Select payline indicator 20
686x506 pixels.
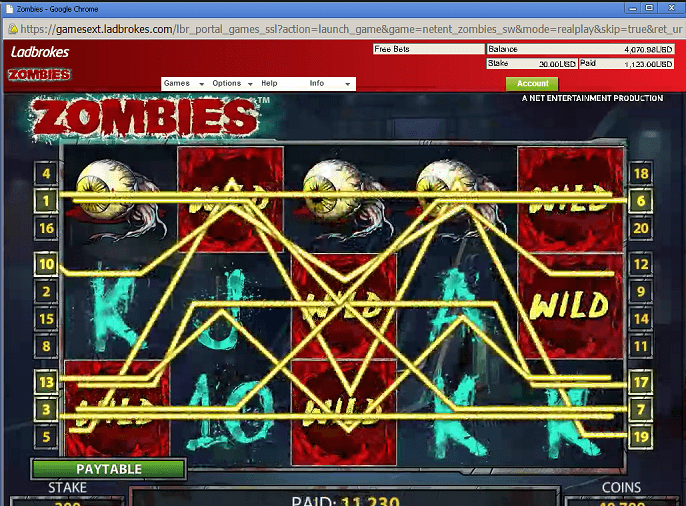point(641,228)
